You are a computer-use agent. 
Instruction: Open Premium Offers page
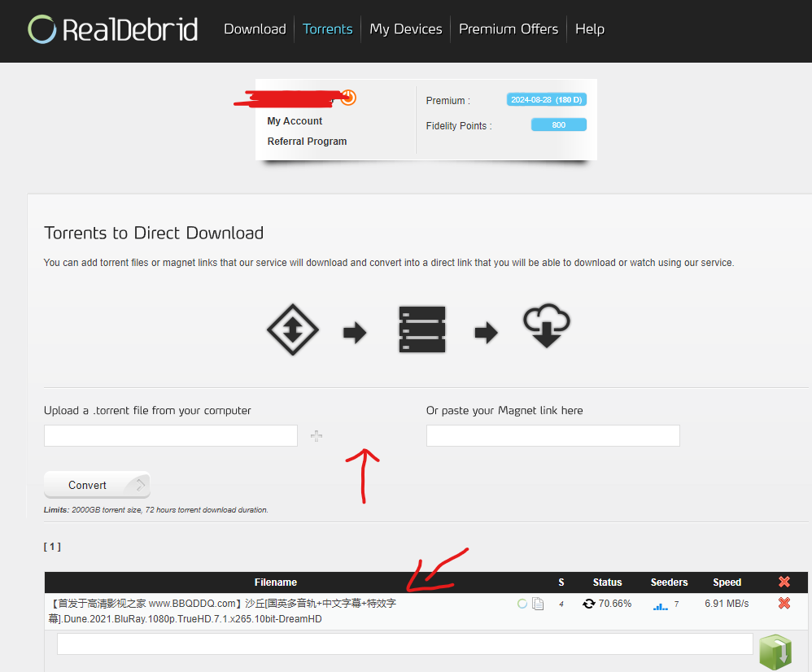pyautogui.click(x=509, y=29)
